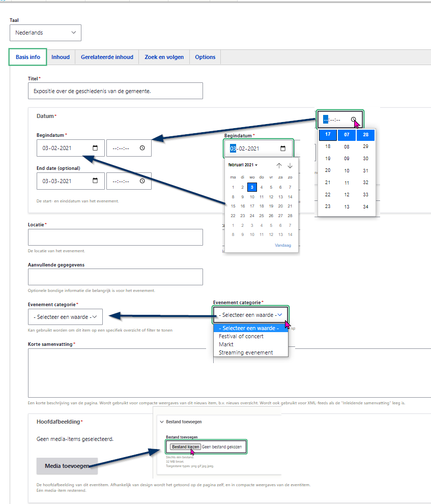Click calendar icon in green-highlighted Begindatum field
This screenshot has height=504, width=431.
pyautogui.click(x=283, y=149)
